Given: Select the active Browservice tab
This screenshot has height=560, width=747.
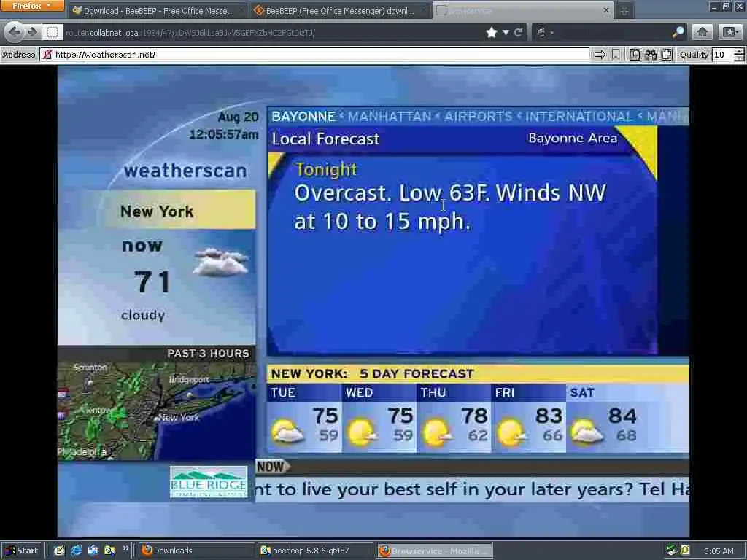Looking at the screenshot, I should point(522,10).
